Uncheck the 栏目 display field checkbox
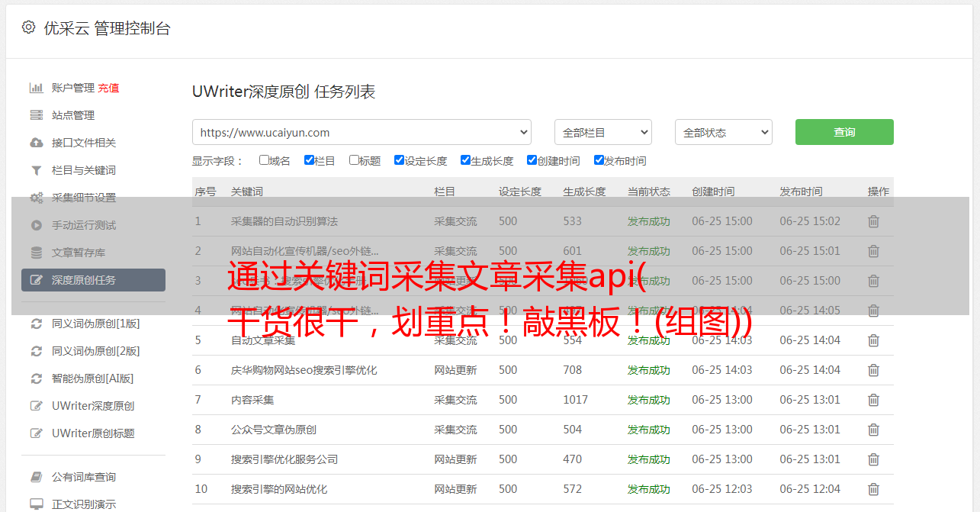980x512 pixels. (x=309, y=160)
